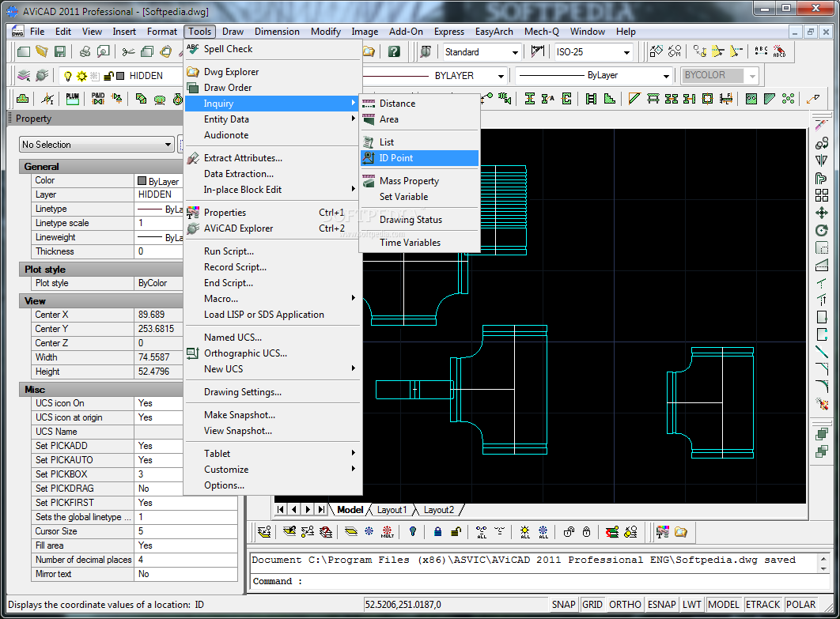Click the ABCD text edit icon
This screenshot has width=840, height=619.
click(779, 51)
